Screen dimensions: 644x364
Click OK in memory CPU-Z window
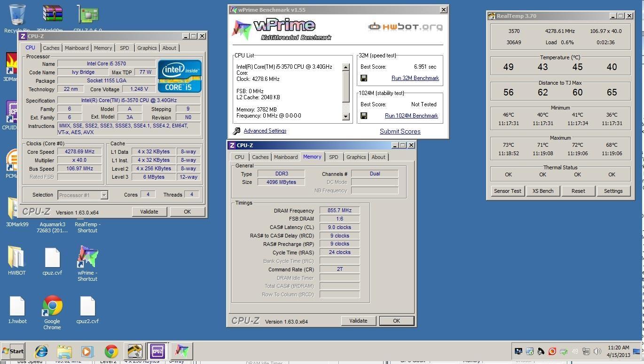(396, 321)
